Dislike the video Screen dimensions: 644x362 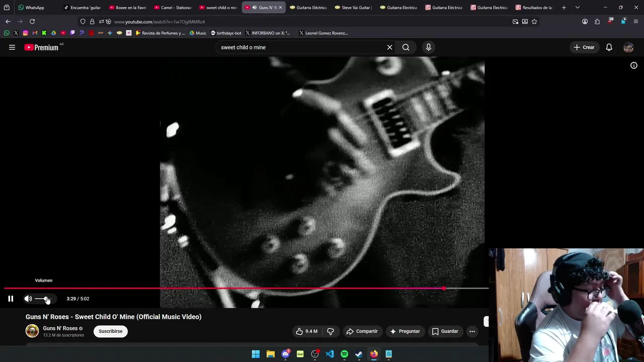[x=331, y=331]
